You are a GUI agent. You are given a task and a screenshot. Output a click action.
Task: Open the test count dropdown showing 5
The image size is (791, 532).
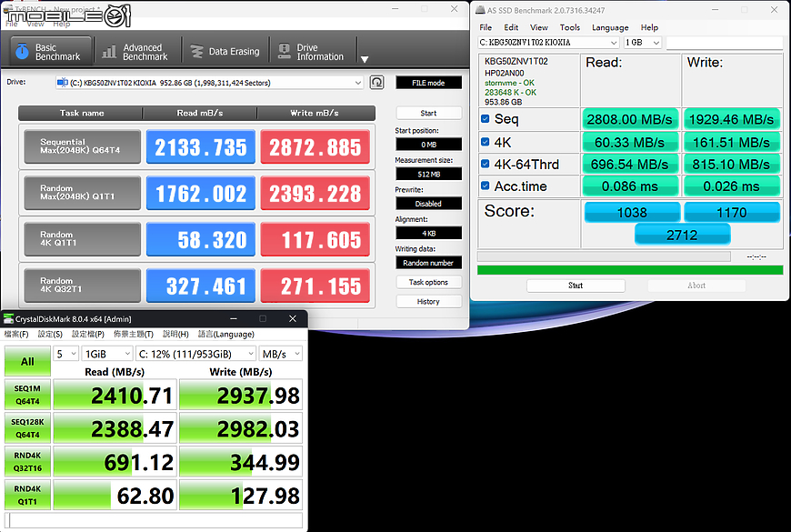point(66,354)
